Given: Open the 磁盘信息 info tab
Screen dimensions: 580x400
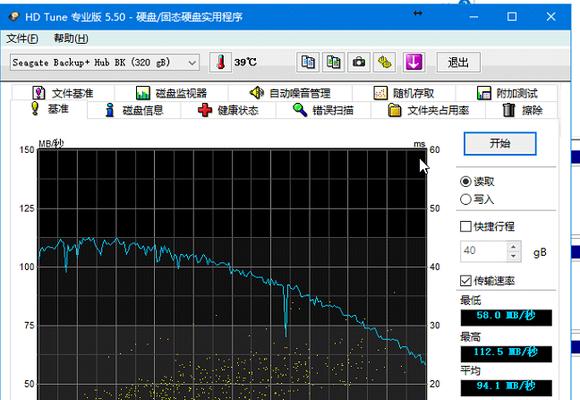Looking at the screenshot, I should pos(134,110).
